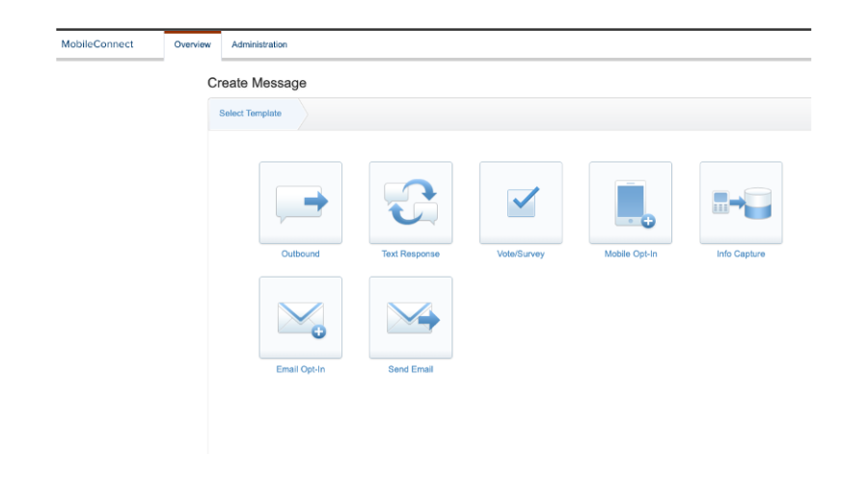The height and width of the screenshot is (482, 868).
Task: Choose the Text Response template icon
Action: point(411,202)
